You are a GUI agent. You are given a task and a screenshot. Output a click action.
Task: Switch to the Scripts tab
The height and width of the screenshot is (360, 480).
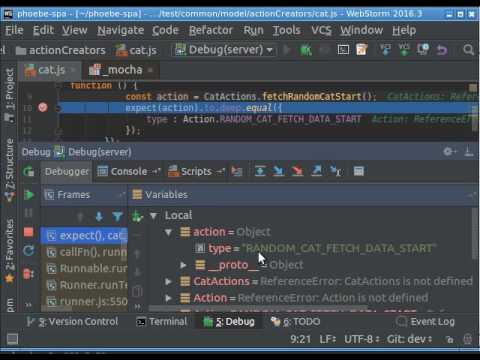coord(196,171)
